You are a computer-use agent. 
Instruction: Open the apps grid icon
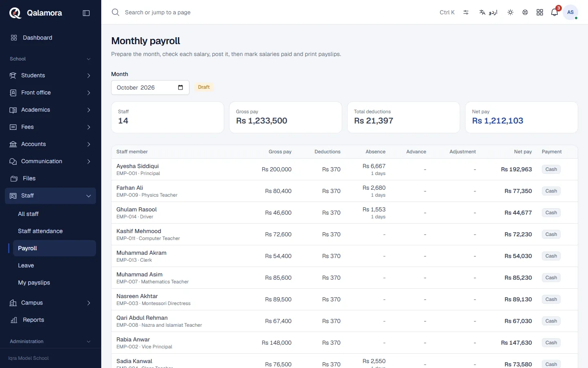click(540, 12)
